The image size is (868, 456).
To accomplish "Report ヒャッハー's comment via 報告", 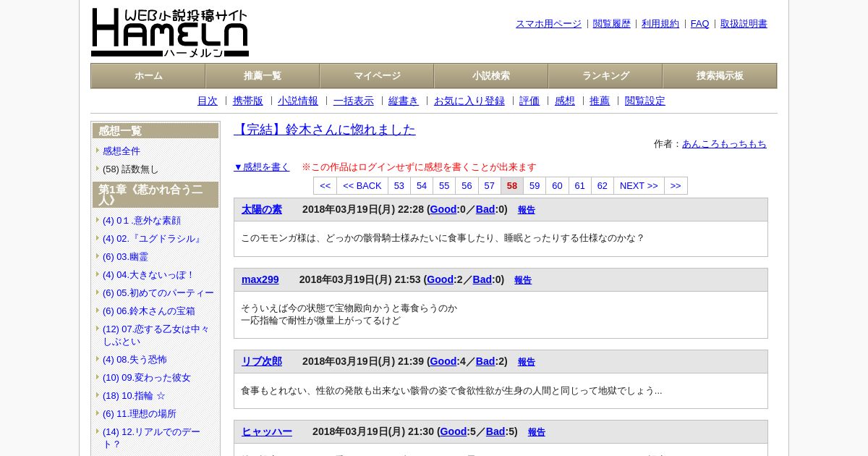I will click(x=537, y=432).
